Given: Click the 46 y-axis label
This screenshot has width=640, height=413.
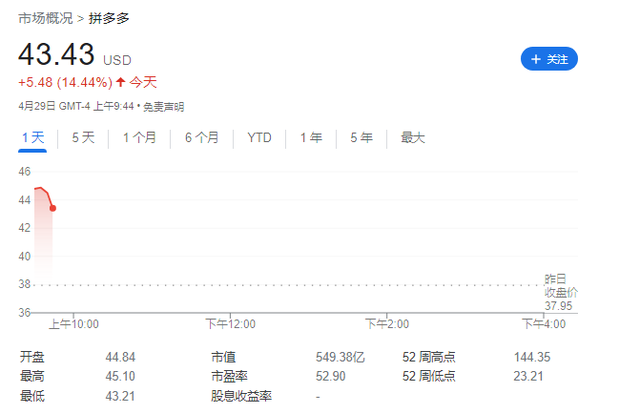Looking at the screenshot, I should coord(24,171).
